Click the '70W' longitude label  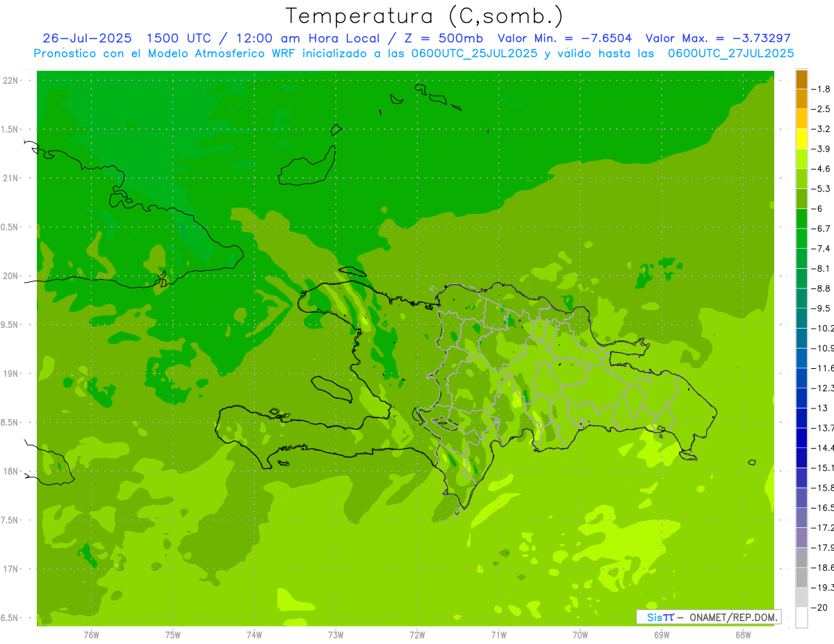click(580, 634)
